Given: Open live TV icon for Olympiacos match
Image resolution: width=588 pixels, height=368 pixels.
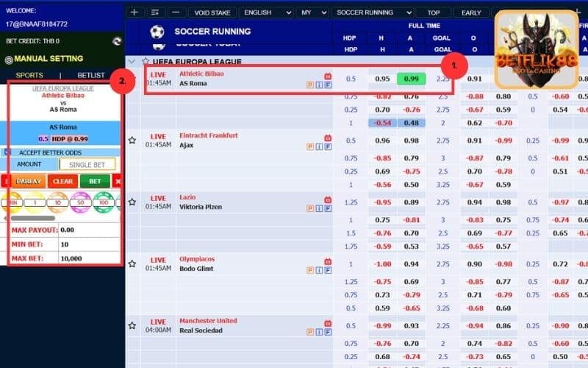Looking at the screenshot, I should [x=328, y=261].
